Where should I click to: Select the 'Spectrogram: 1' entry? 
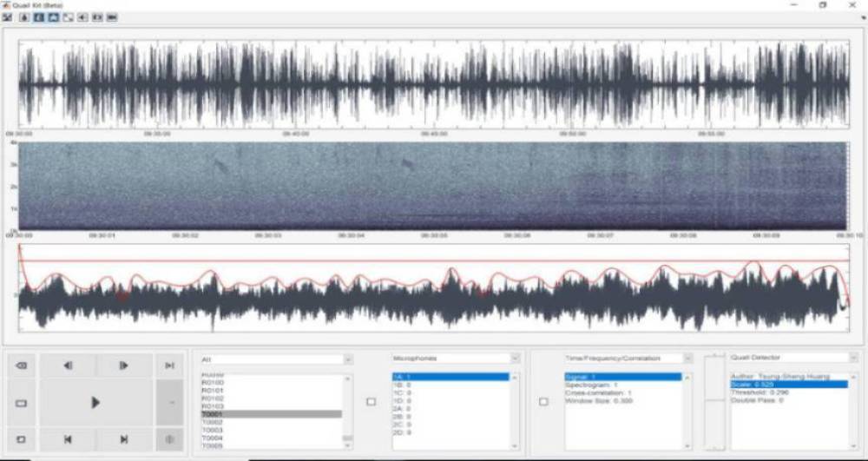pyautogui.click(x=623, y=385)
